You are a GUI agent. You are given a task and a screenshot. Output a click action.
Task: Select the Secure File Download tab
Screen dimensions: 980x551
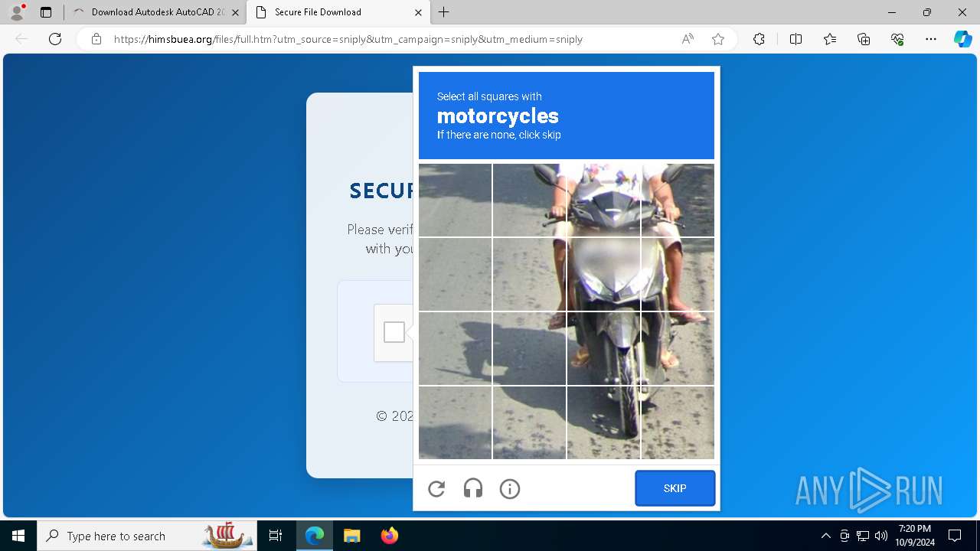338,12
